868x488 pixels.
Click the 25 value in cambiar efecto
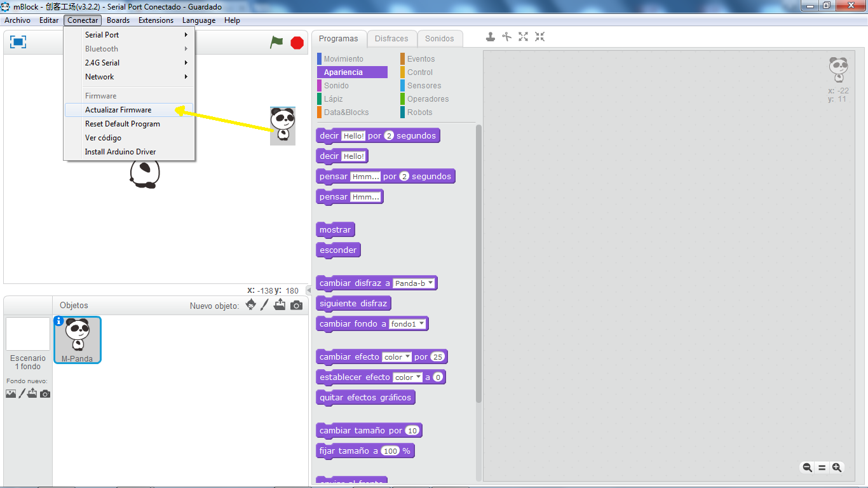[438, 357]
